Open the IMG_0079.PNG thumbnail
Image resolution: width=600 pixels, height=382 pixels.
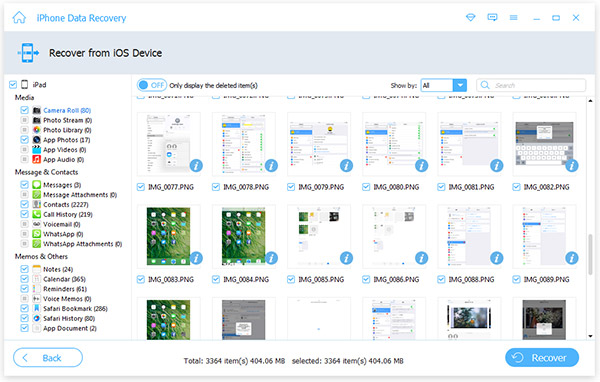click(318, 144)
